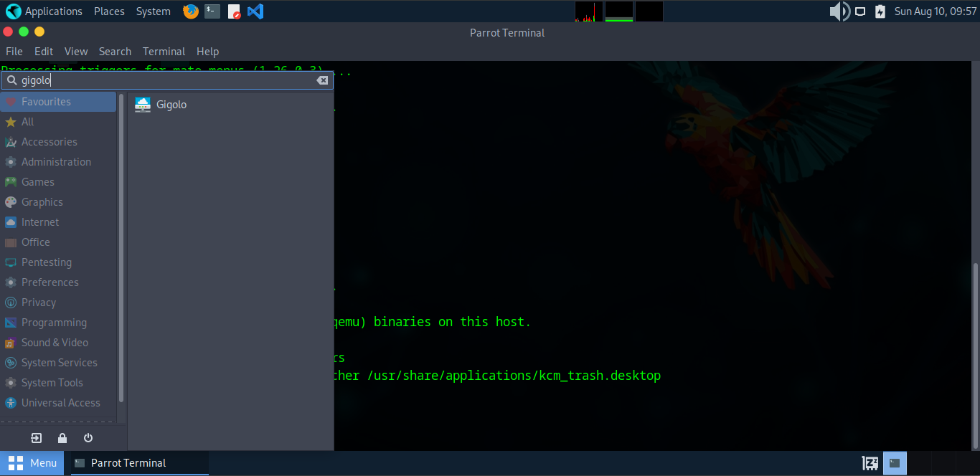Click the logout icon in menu
The width and height of the screenshot is (980, 476).
point(37,438)
